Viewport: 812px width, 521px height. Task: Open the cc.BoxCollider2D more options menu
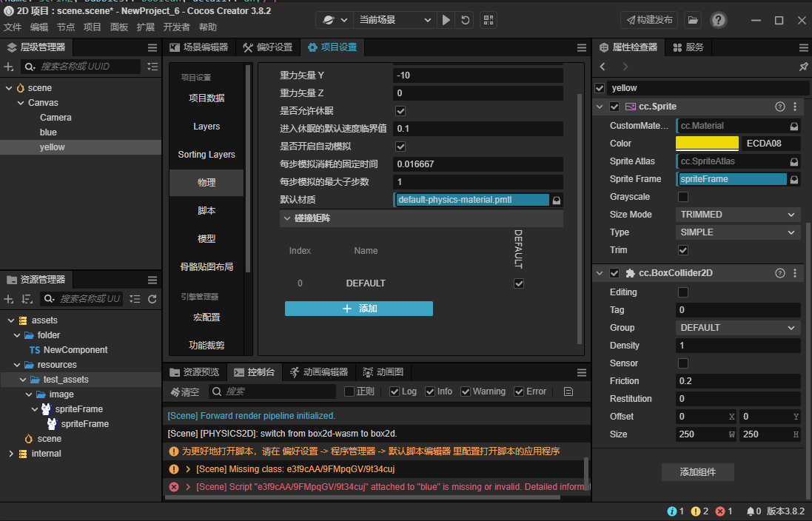pos(795,273)
